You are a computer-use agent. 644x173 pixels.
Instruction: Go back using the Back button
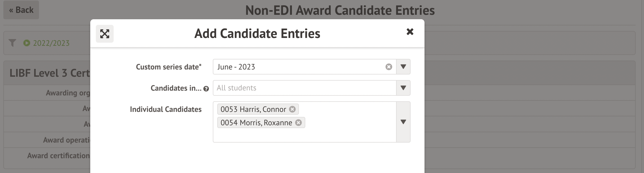click(x=21, y=10)
